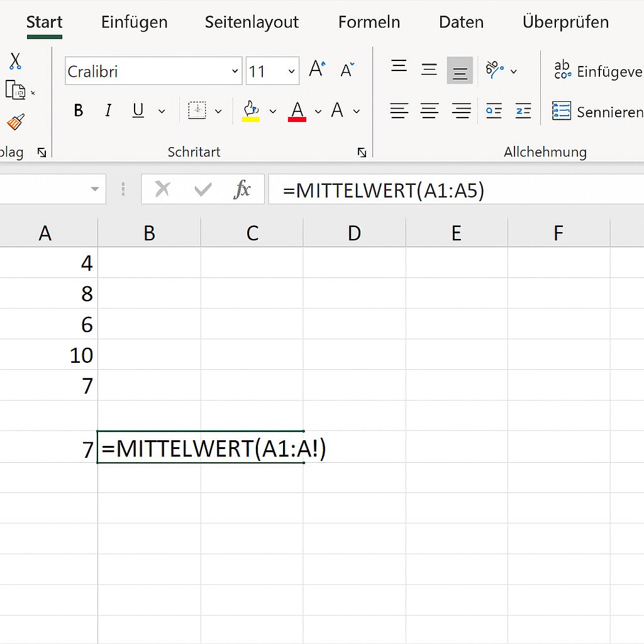644x644 pixels.
Task: Select the Cut (scissors) tool
Action: (x=15, y=61)
